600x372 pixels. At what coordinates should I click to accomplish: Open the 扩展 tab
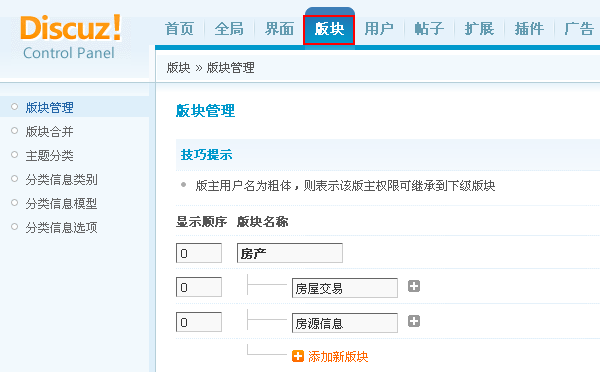479,29
